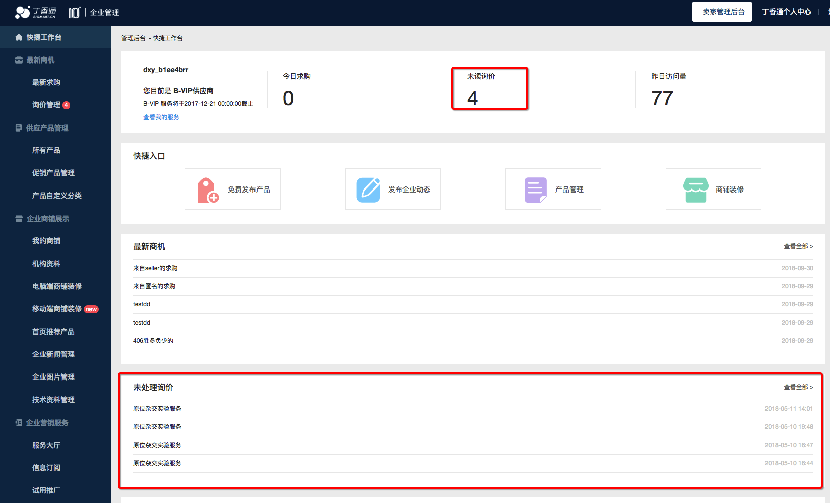Click the home icon beside 快捷工作台

(x=19, y=37)
